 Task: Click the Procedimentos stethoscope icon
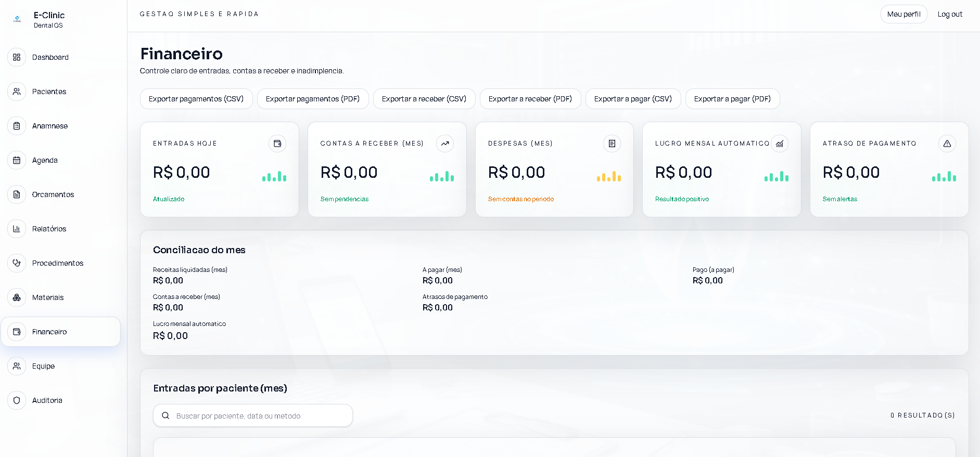pyautogui.click(x=17, y=263)
